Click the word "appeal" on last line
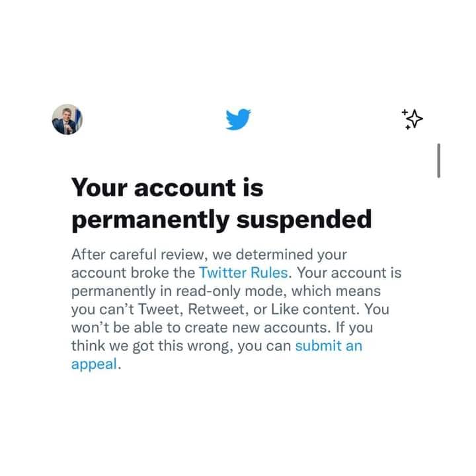Viewport: 476px width, 476px height. pyautogui.click(x=94, y=364)
